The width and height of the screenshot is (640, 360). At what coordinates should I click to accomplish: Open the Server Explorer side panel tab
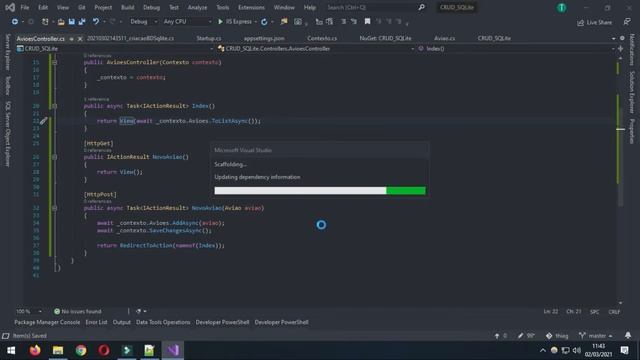(7, 52)
